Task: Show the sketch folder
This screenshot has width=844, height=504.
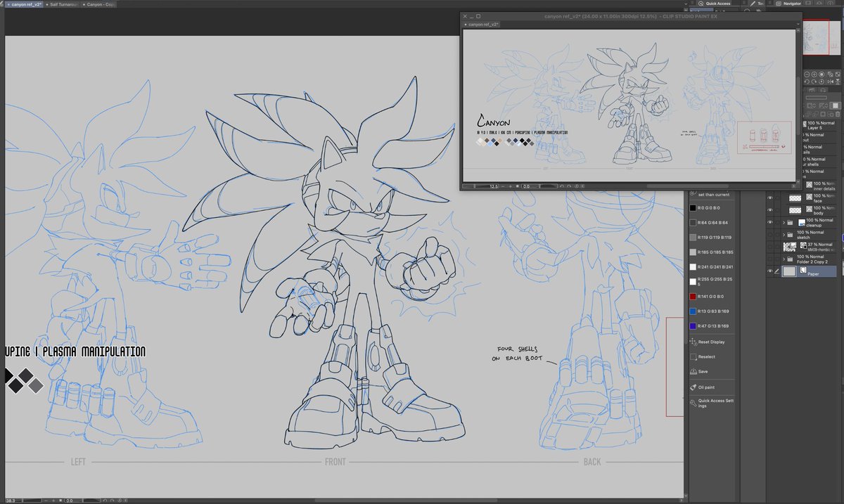Action: point(770,235)
